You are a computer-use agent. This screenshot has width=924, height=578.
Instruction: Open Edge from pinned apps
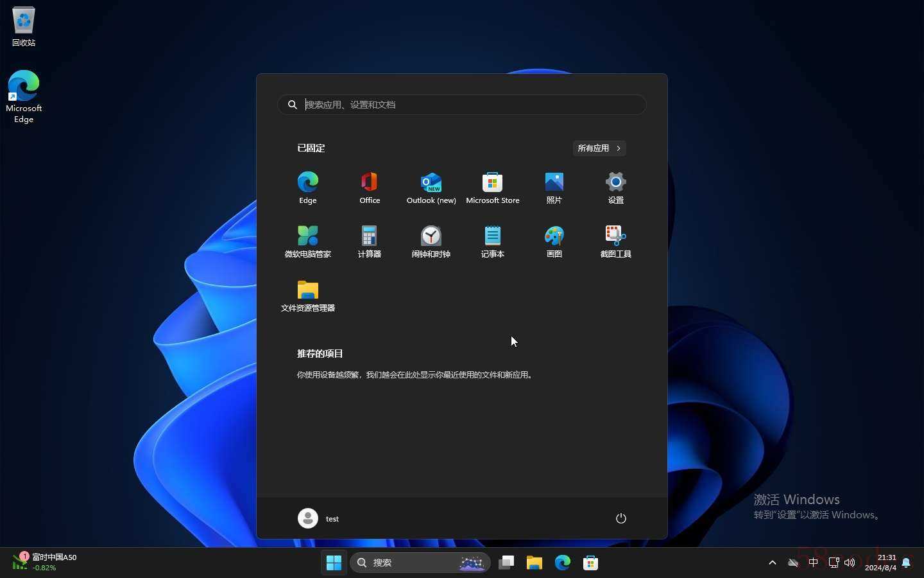coord(308,188)
